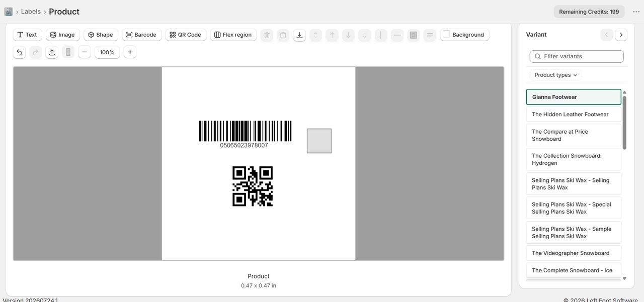Image resolution: width=644 pixels, height=302 pixels.
Task: Insert an Image element
Action: [x=63, y=35]
